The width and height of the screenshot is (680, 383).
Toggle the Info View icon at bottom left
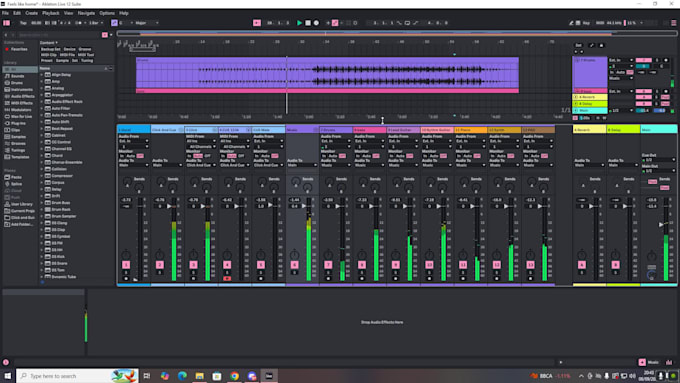[x=6, y=362]
